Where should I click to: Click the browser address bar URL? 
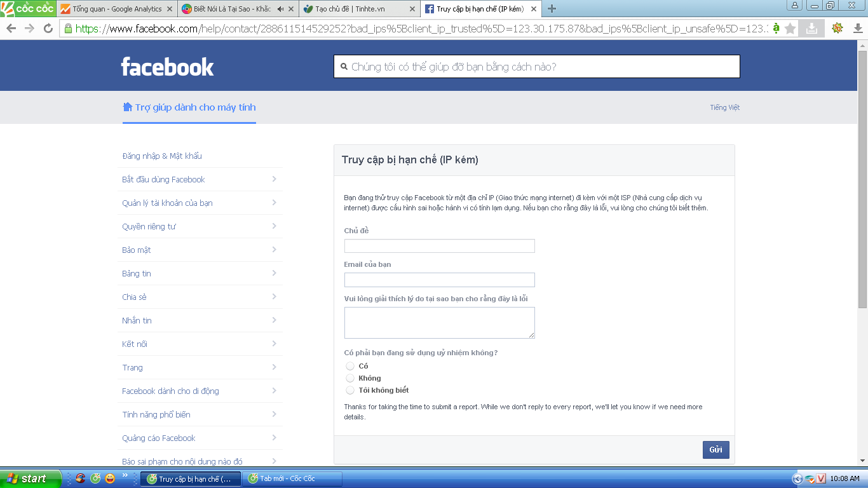pyautogui.click(x=421, y=29)
